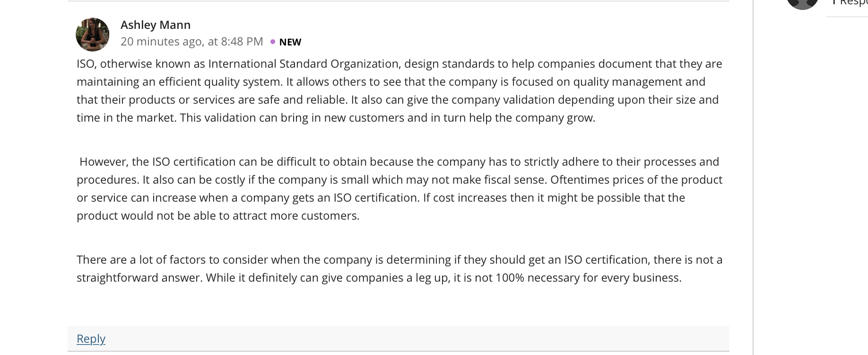Click the words 'straightforward answer'
The height and width of the screenshot is (355, 868).
(x=139, y=278)
